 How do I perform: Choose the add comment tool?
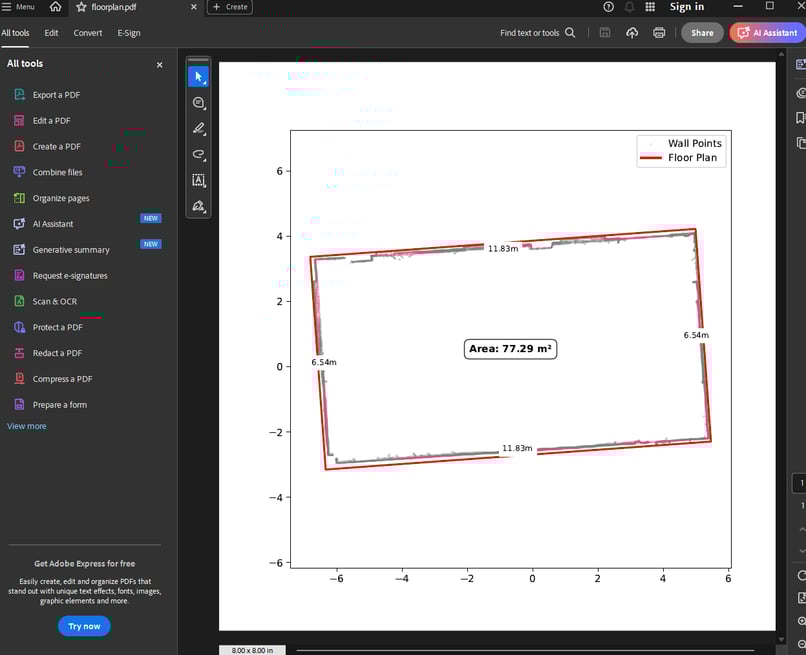pos(198,103)
